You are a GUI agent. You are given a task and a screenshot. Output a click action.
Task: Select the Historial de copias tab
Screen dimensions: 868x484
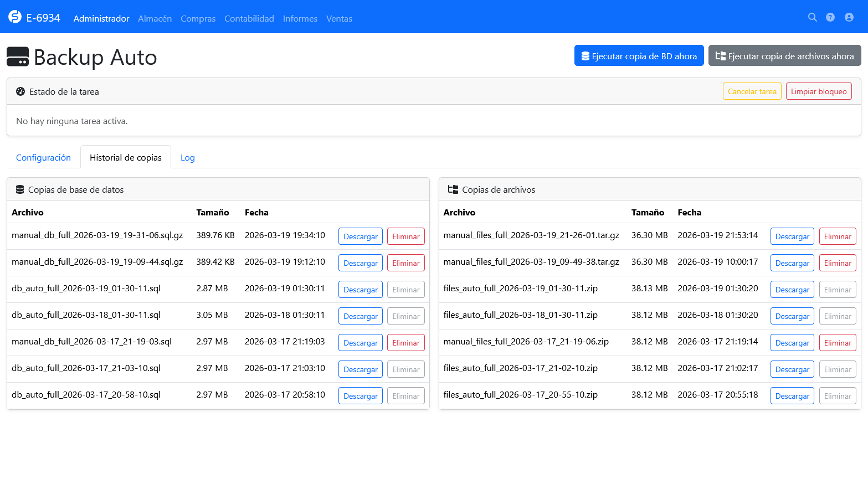pyautogui.click(x=126, y=158)
